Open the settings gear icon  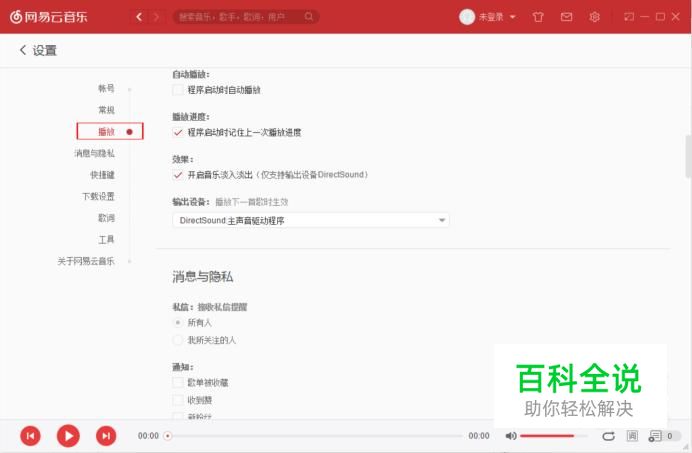(x=594, y=17)
